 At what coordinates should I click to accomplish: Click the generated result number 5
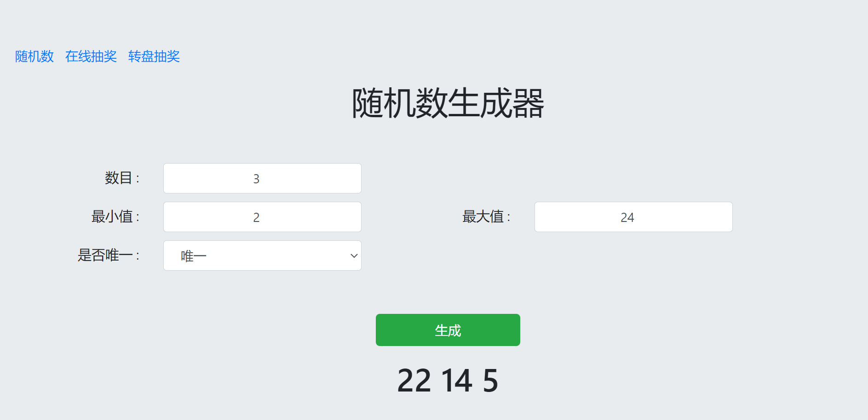click(491, 380)
